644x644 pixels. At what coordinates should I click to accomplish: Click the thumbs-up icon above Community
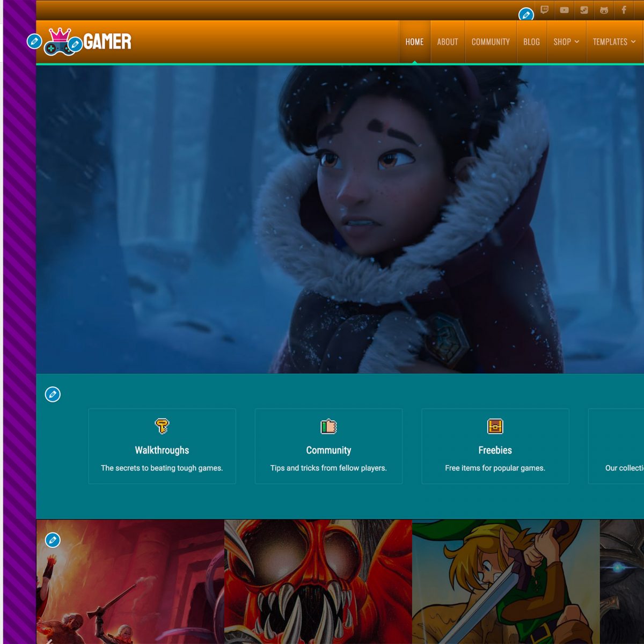328,426
